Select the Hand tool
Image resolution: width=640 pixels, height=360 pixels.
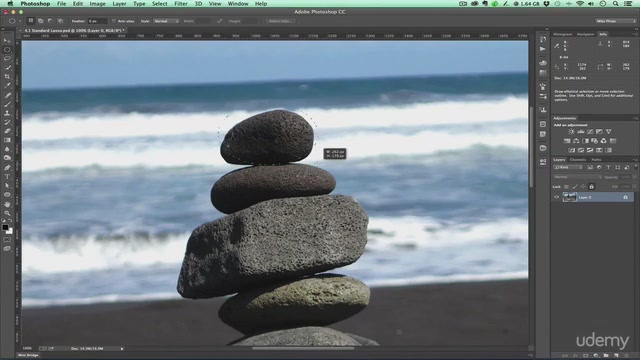pyautogui.click(x=7, y=204)
